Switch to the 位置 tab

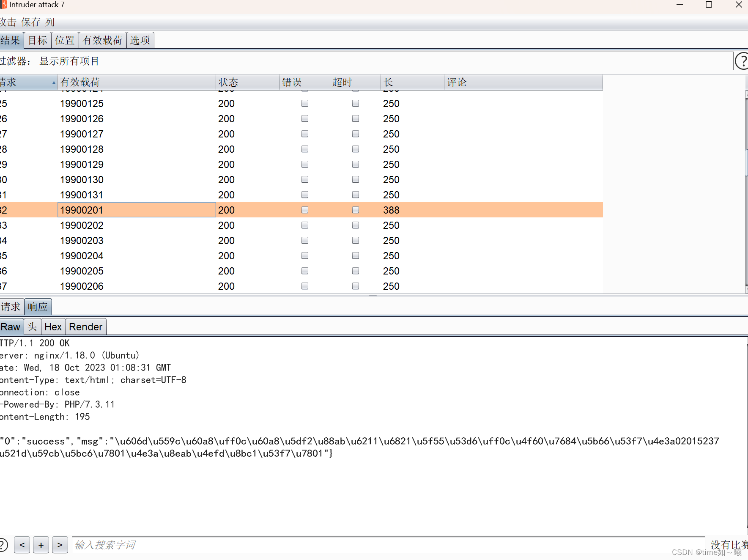65,40
